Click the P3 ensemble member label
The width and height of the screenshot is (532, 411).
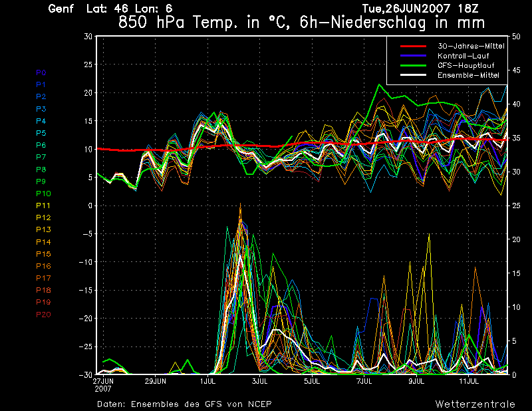[x=41, y=109]
